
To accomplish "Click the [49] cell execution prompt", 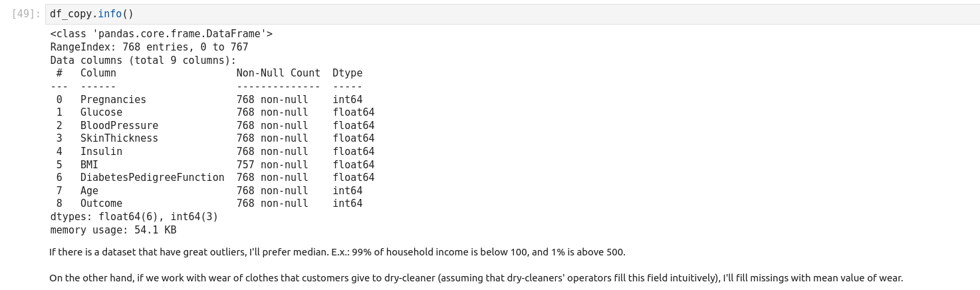I will (27, 14).
